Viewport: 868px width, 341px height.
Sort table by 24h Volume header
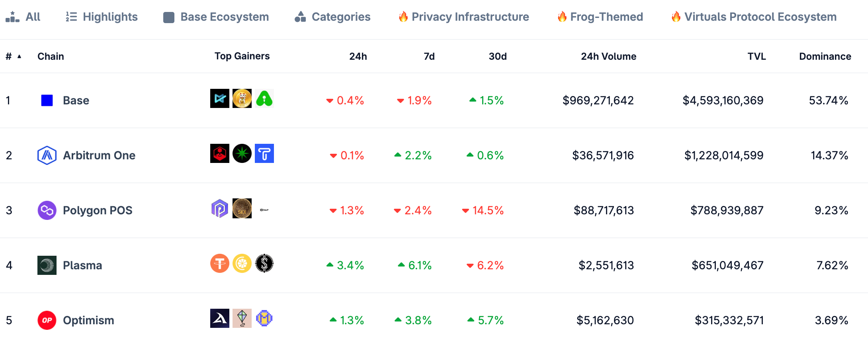[608, 56]
